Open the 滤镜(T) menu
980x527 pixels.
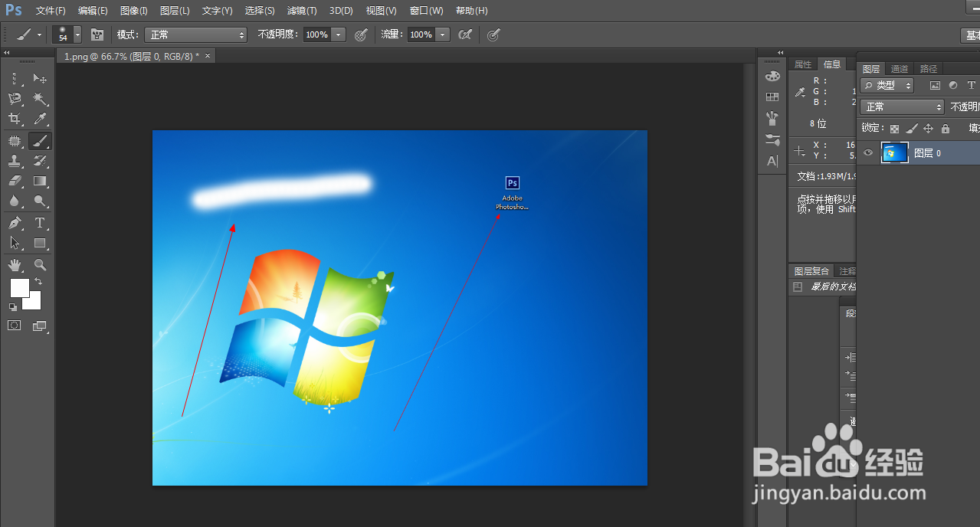(x=302, y=11)
